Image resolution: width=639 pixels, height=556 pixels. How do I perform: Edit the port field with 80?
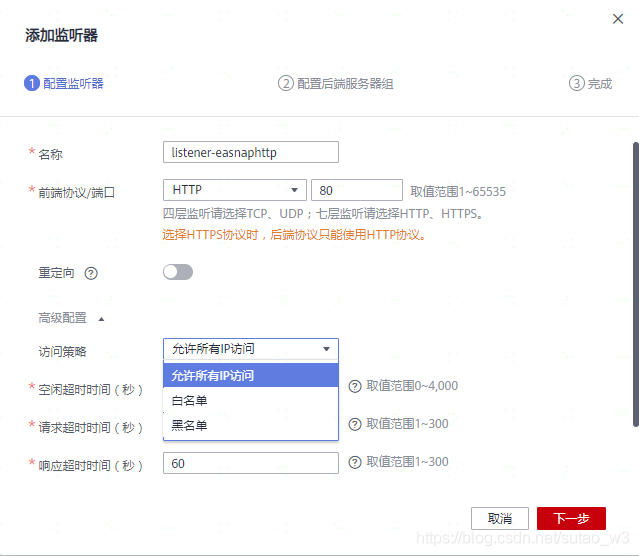(357, 190)
